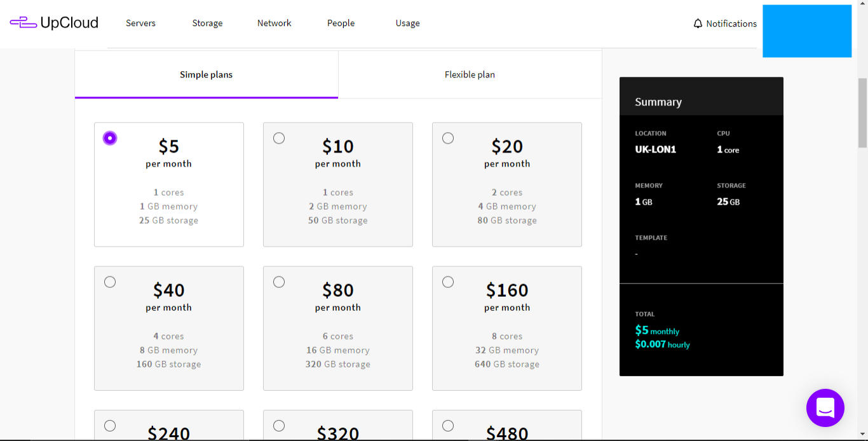Select the $10 per month plan radio
This screenshot has width=868, height=441.
point(279,138)
